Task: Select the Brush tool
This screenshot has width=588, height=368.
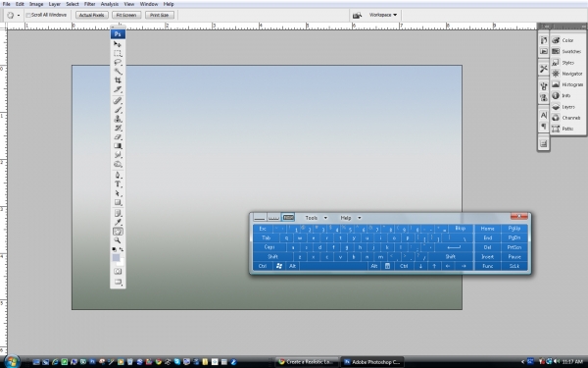Action: (118, 110)
